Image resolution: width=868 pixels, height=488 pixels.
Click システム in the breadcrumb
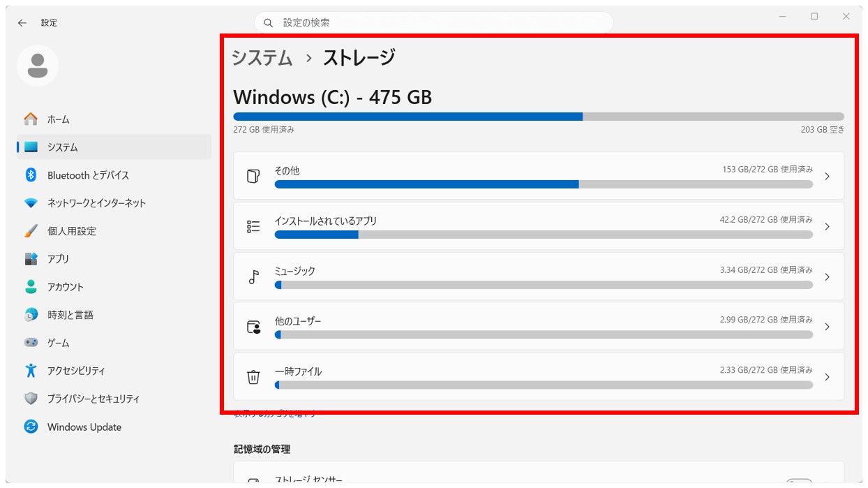(262, 59)
